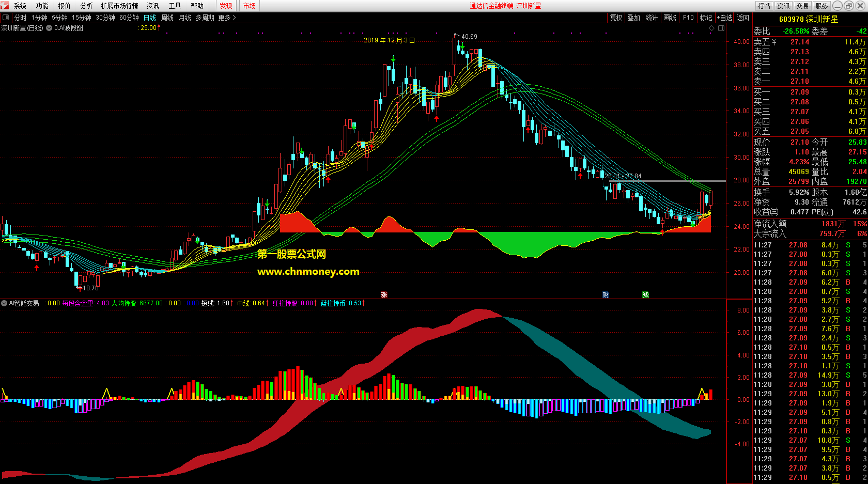
Task: Click the 交易 button at top right
Action: [802, 6]
